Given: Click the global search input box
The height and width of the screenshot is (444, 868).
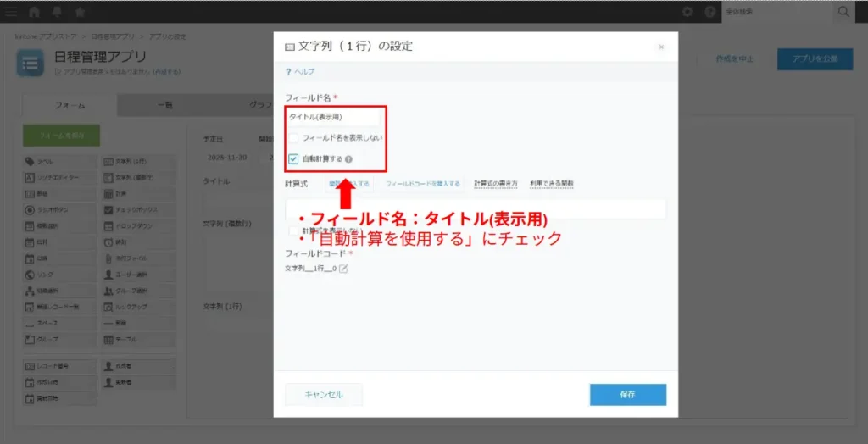Looking at the screenshot, I should coord(778,12).
